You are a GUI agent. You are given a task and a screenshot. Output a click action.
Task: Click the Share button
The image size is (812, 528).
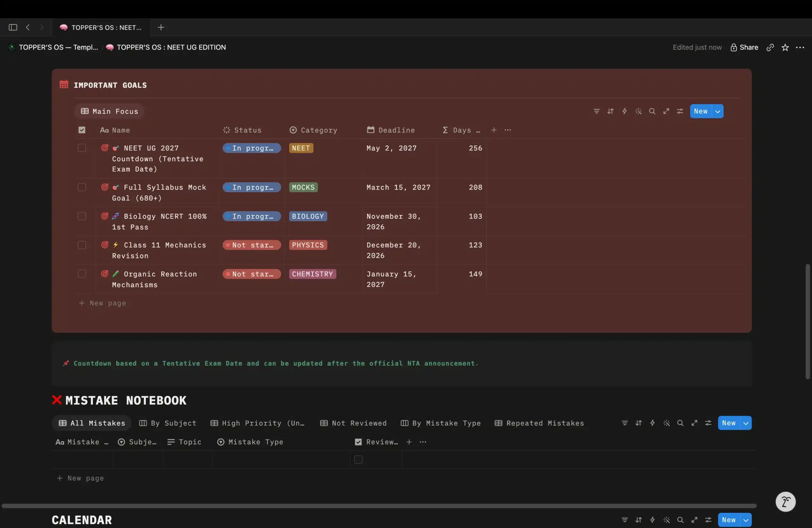click(x=744, y=48)
